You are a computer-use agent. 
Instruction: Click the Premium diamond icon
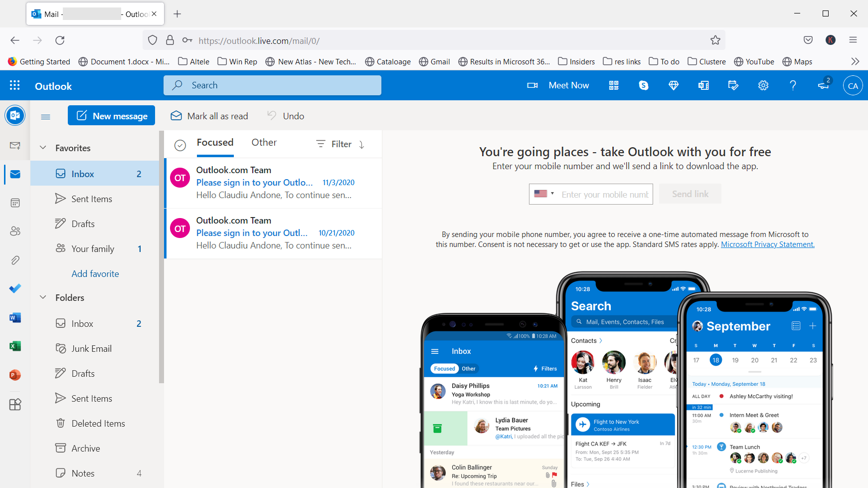click(x=674, y=85)
